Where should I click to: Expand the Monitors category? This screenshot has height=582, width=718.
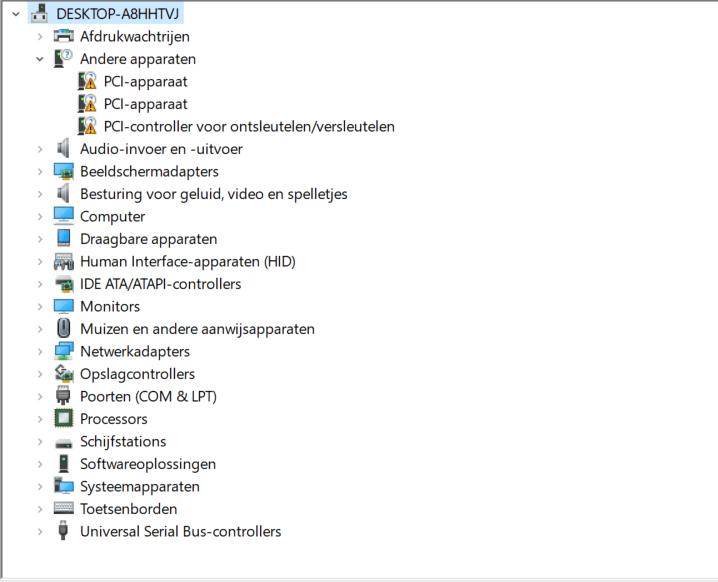(40, 306)
